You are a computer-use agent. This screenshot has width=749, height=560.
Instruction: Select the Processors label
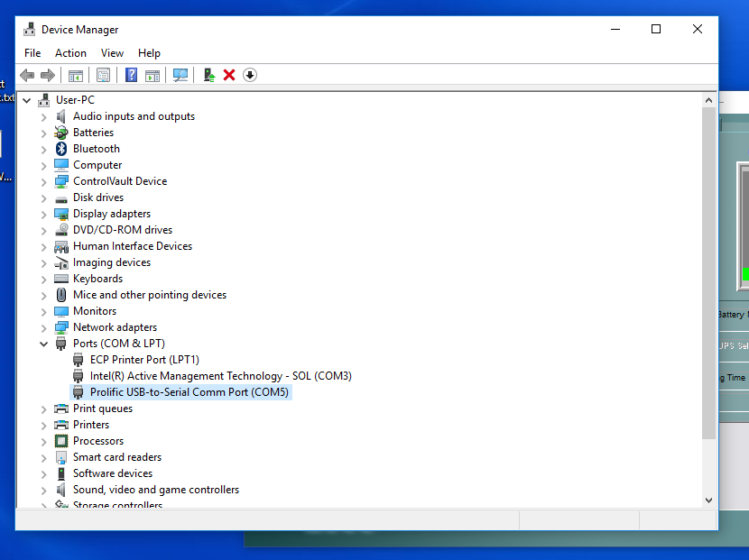pyautogui.click(x=98, y=441)
